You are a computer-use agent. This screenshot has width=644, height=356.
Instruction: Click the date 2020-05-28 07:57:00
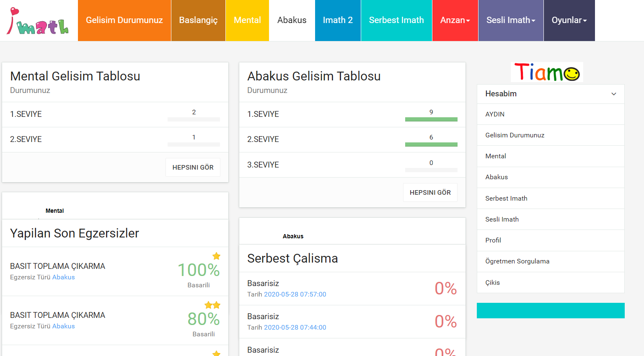[295, 294]
